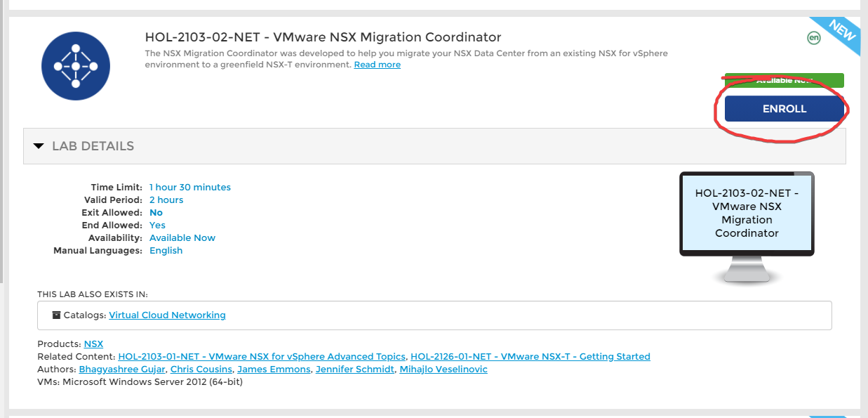Click the English manual language value

coord(166,250)
